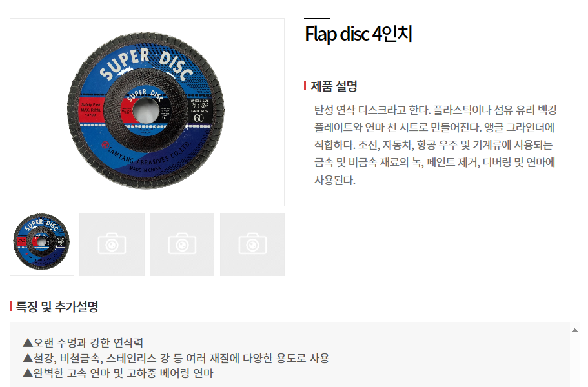Click the center hole of the disc image
Screen dimensions: 588x387
(147, 110)
